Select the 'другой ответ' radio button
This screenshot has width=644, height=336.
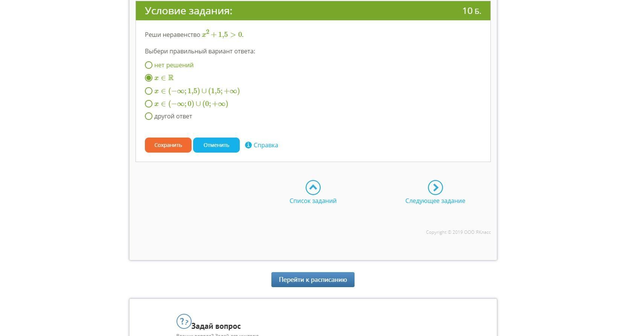coord(149,116)
